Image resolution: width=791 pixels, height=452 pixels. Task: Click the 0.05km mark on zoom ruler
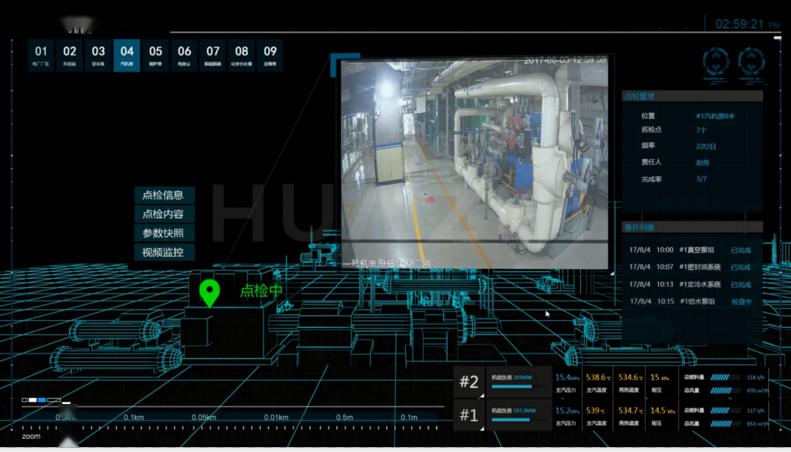point(204,417)
